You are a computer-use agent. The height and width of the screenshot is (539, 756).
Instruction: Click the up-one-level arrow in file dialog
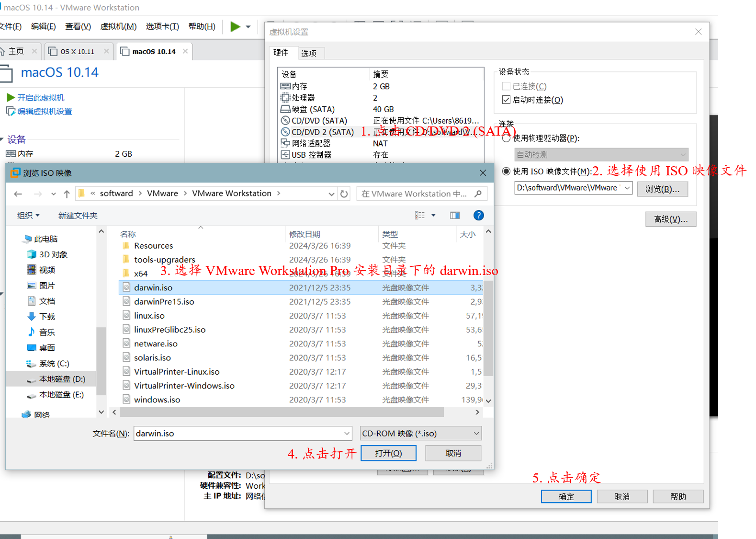tap(67, 194)
